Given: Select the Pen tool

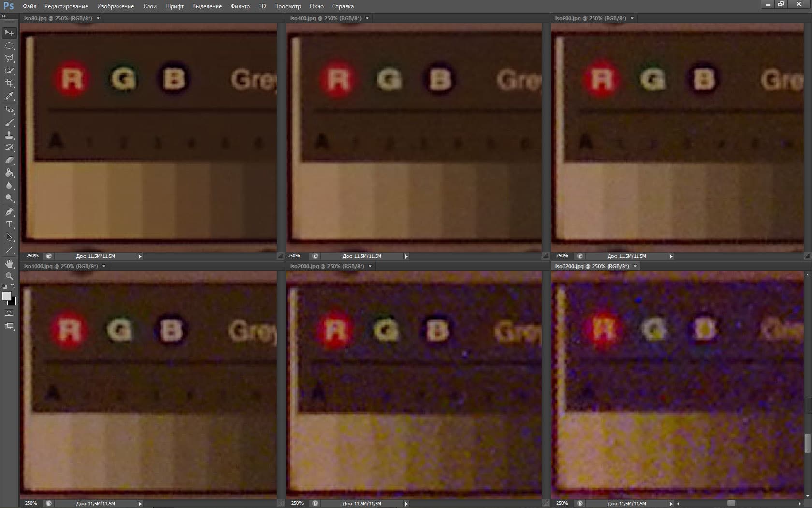Looking at the screenshot, I should point(9,212).
